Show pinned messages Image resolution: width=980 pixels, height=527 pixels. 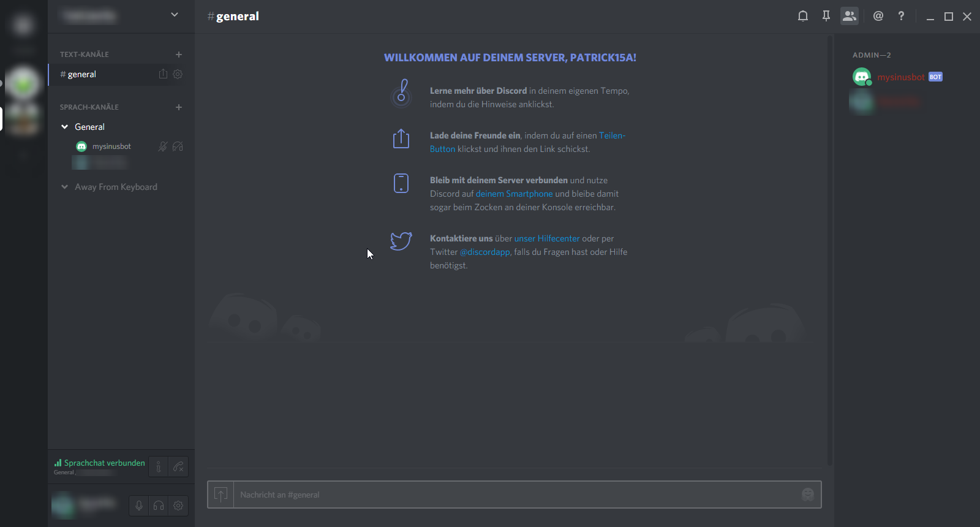pyautogui.click(x=826, y=17)
